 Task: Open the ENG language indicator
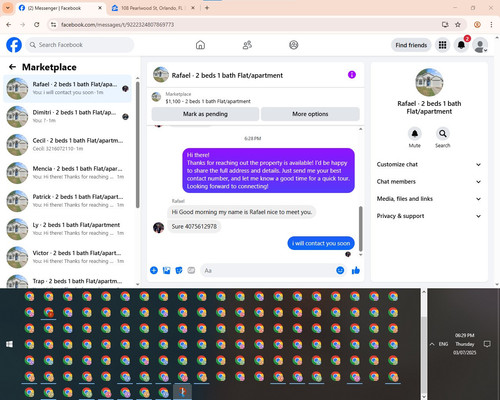(443, 344)
